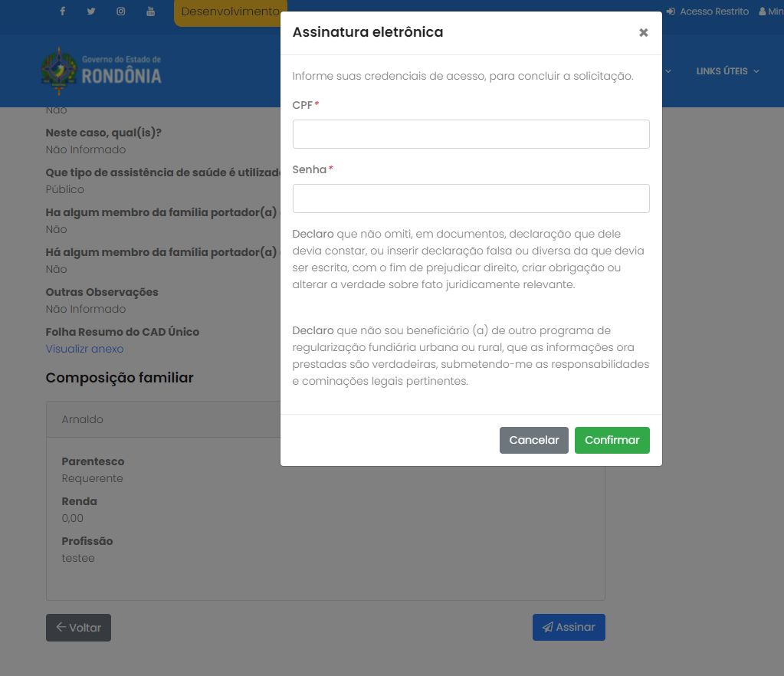Viewport: 784px width, 676px height.
Task: Open the Instagram social icon
Action: (x=121, y=11)
